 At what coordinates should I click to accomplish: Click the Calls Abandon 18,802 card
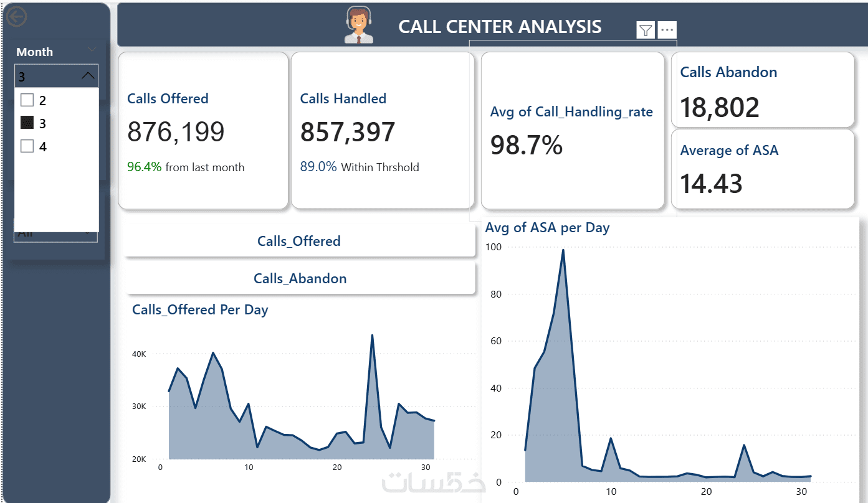761,90
